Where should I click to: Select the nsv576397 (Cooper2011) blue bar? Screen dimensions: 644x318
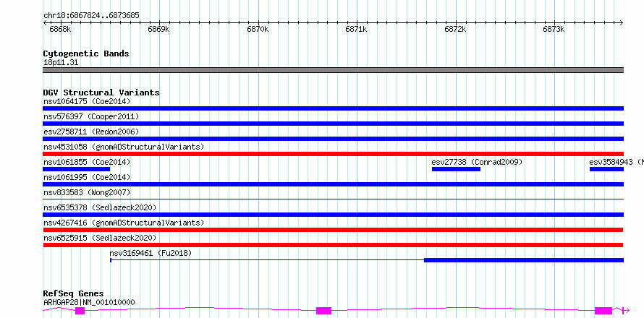pos(333,124)
